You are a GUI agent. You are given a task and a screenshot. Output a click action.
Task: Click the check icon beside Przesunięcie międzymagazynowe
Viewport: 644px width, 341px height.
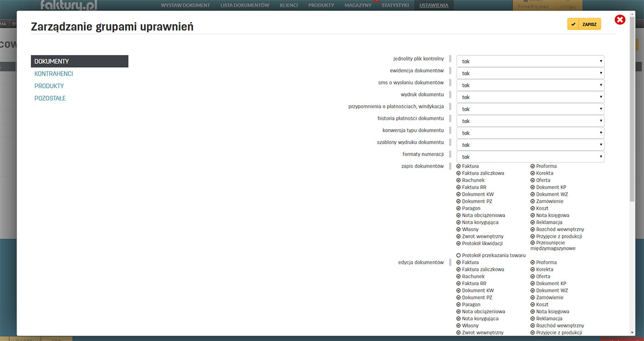tap(532, 243)
